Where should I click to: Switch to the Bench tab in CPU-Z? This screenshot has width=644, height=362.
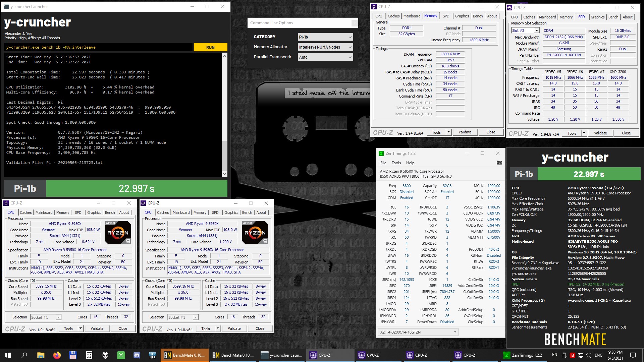(x=478, y=16)
